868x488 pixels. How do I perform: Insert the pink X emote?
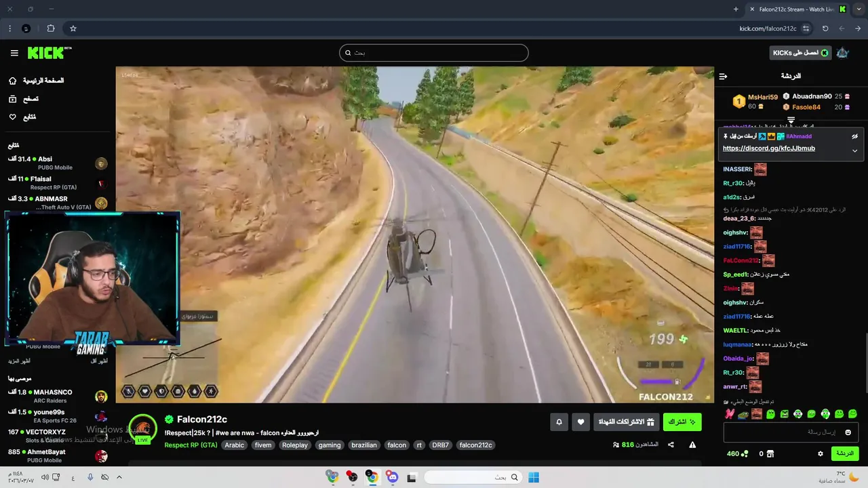coord(730,414)
